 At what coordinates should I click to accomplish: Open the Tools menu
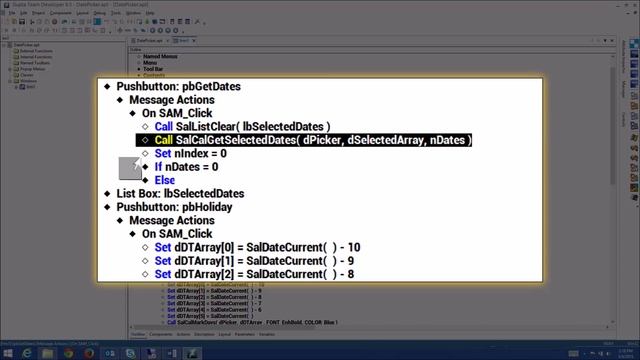tap(116, 13)
